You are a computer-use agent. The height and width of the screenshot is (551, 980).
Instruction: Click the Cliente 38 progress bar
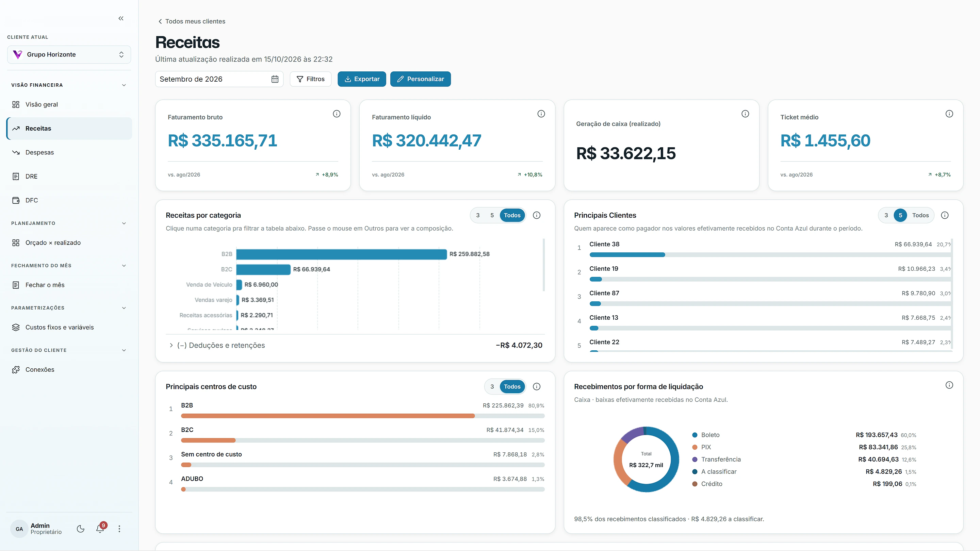(x=770, y=255)
